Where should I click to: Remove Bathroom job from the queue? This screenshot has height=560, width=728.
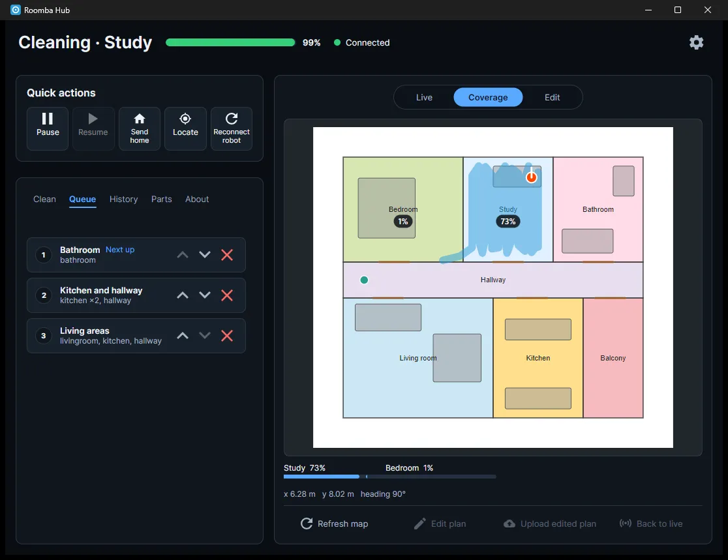227,255
